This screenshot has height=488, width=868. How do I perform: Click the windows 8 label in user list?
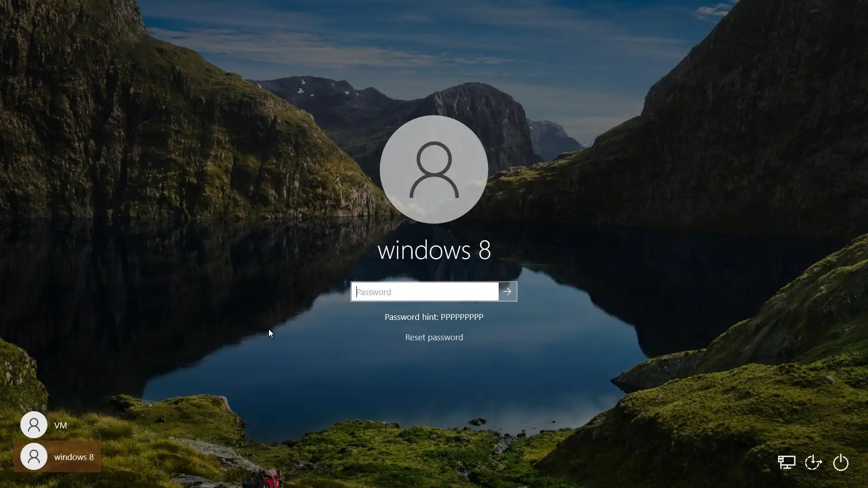point(74,457)
